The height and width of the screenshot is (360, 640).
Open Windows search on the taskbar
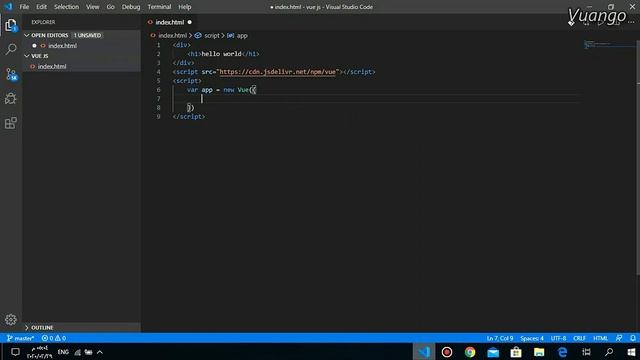point(609,352)
